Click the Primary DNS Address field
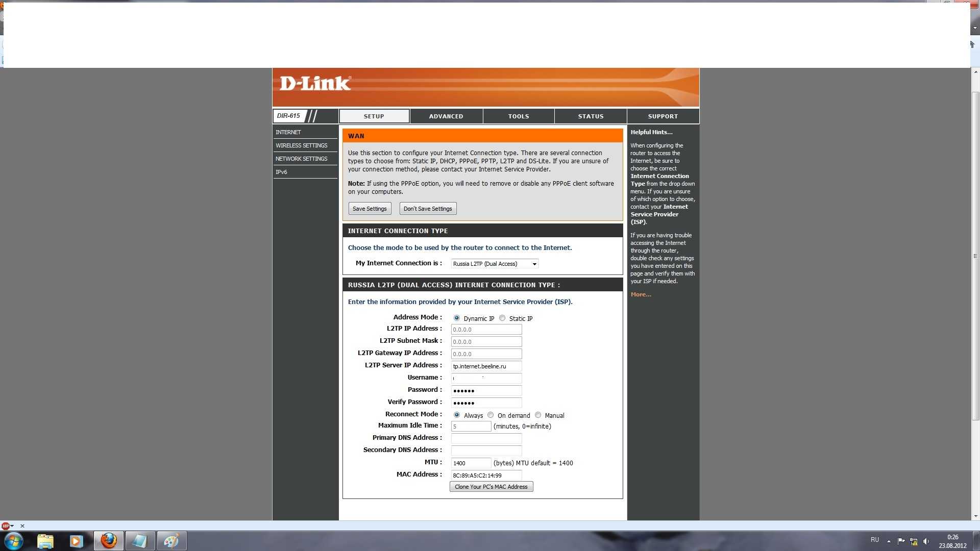The image size is (980, 551). [x=486, y=439]
